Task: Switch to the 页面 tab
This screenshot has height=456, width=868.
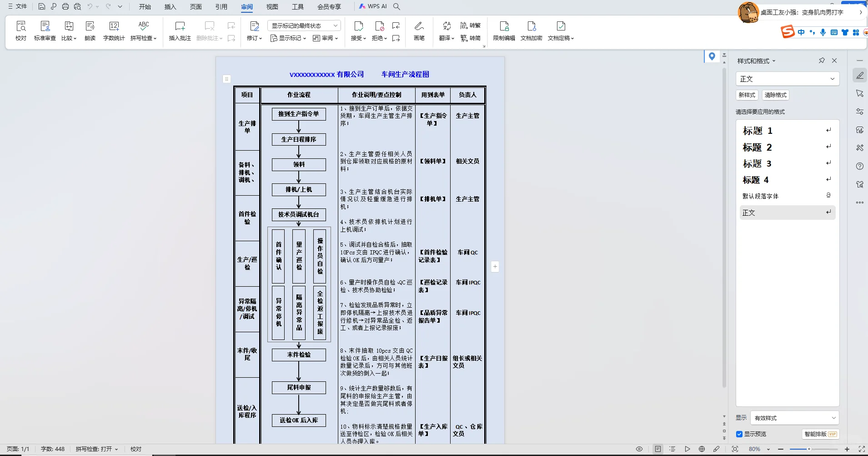Action: [196, 7]
